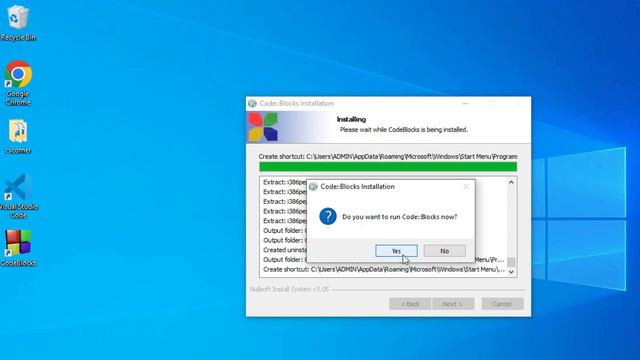Click the disabled Back button in the installer
This screenshot has height=360, width=640.
410,304
